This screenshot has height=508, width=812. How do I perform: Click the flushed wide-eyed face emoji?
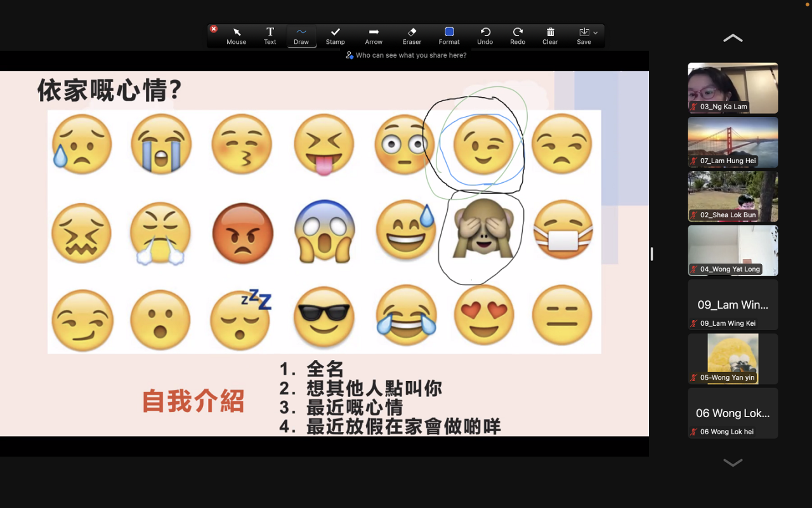pos(403,144)
